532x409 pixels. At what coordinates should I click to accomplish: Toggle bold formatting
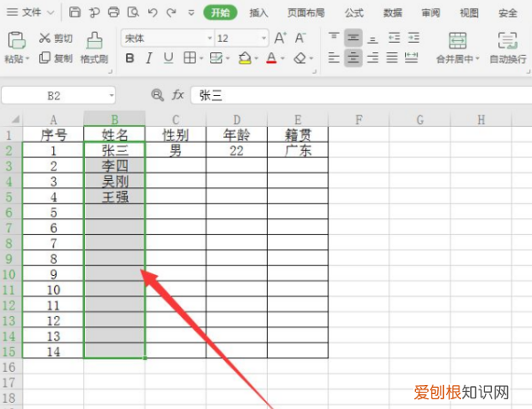(x=129, y=58)
